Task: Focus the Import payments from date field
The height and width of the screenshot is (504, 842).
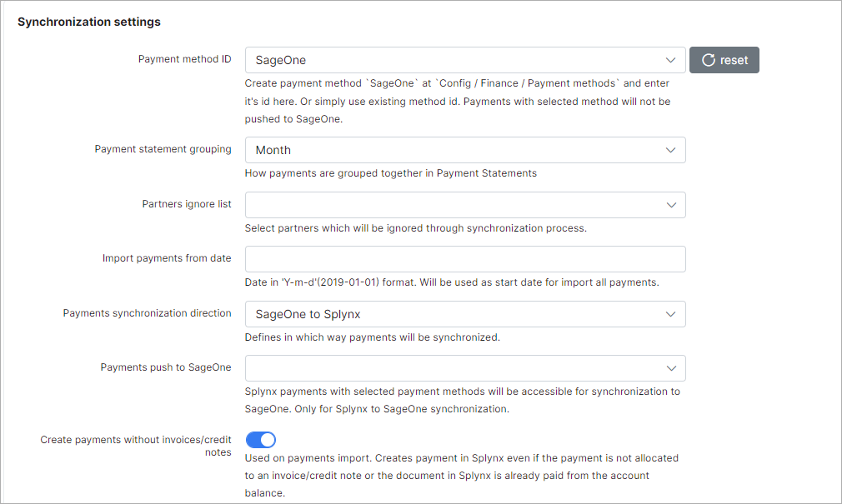Action: [x=464, y=259]
